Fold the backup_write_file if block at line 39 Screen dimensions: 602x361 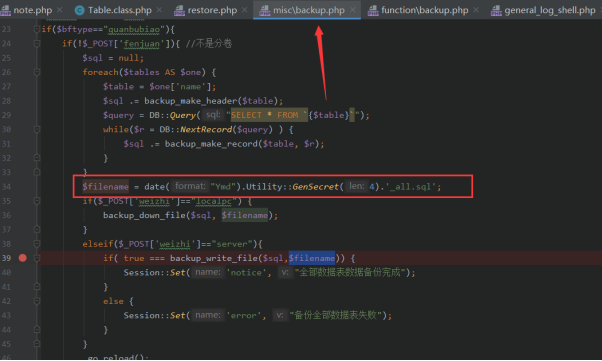tap(37, 258)
